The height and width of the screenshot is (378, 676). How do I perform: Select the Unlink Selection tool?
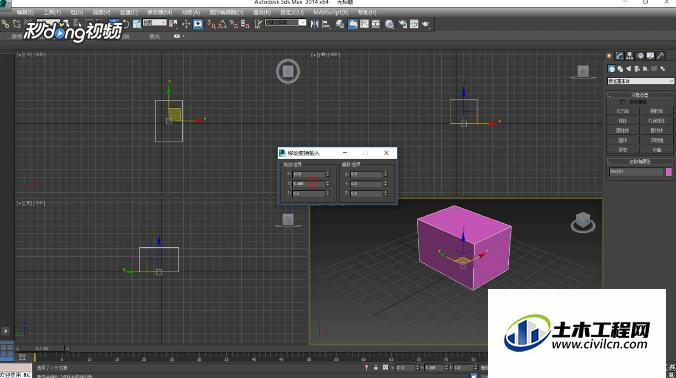click(17, 24)
